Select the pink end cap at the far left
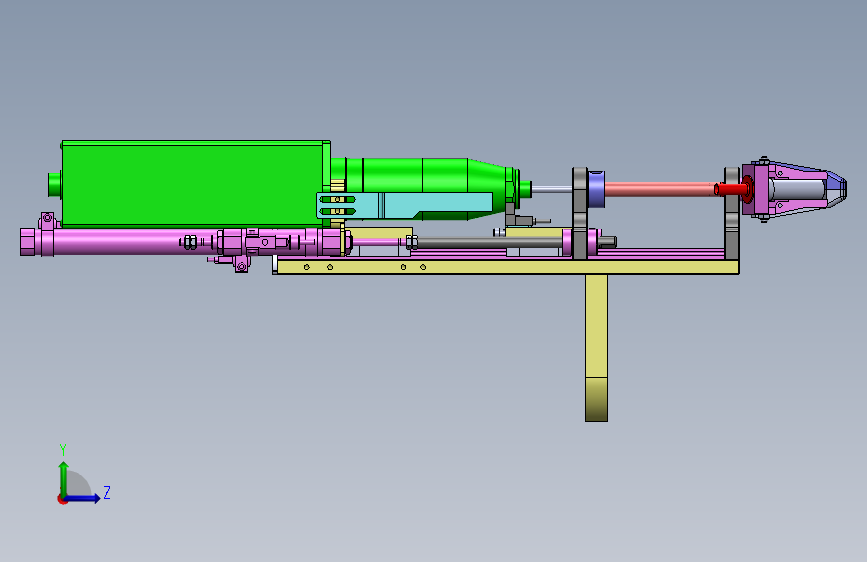The width and height of the screenshot is (867, 562). 27,242
